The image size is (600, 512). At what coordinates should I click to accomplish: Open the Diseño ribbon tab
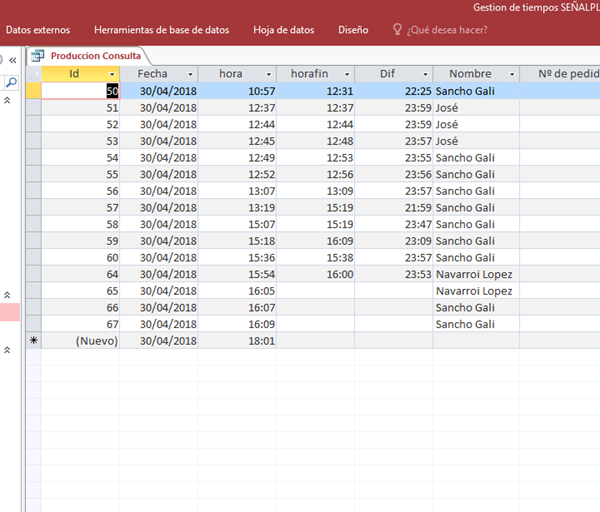(x=353, y=30)
